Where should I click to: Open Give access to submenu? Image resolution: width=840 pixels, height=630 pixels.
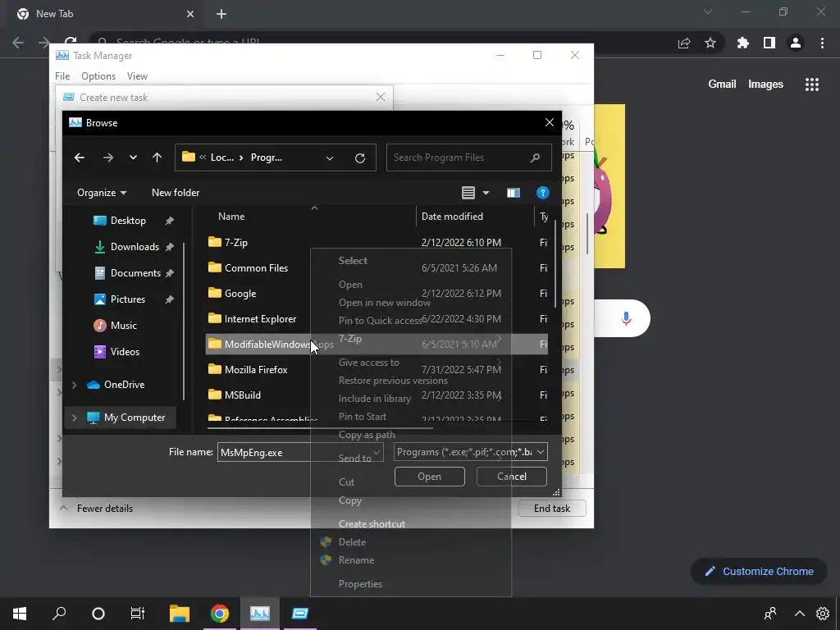coord(368,363)
